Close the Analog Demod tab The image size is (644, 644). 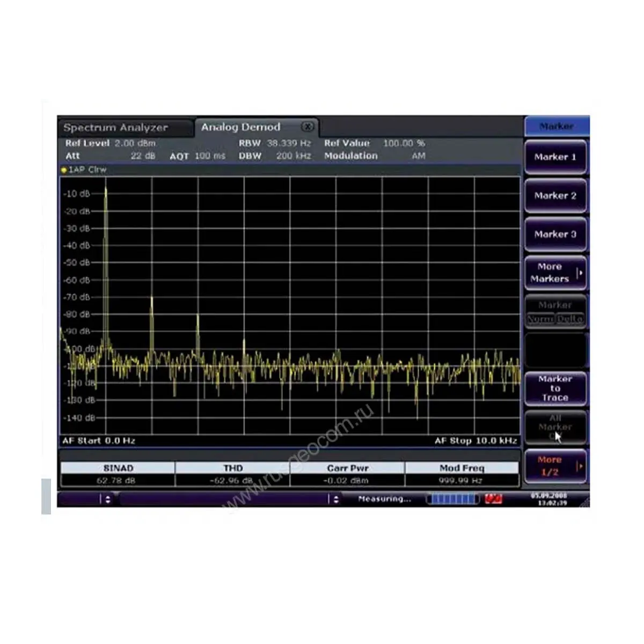[308, 127]
